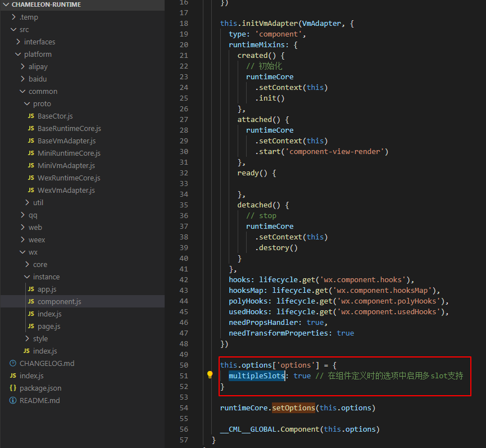Click the lightbulb quick fix icon

tap(210, 374)
